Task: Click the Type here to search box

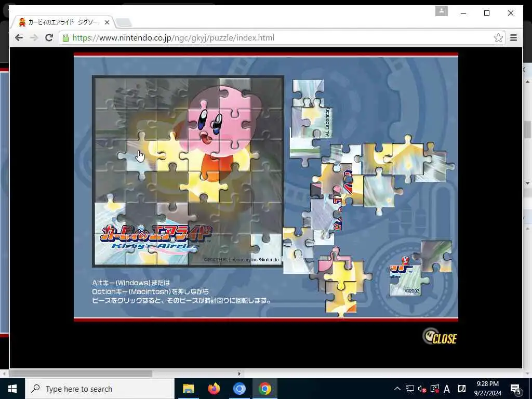Action: coord(100,389)
